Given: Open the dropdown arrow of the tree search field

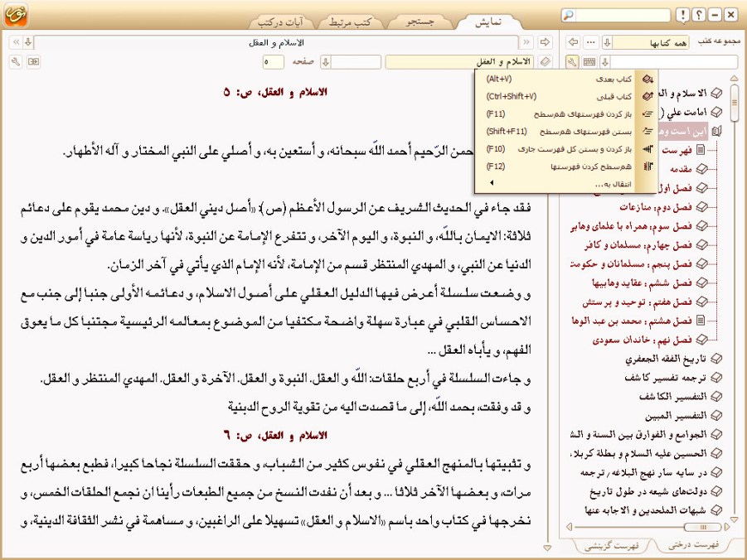Looking at the screenshot, I should 605,62.
